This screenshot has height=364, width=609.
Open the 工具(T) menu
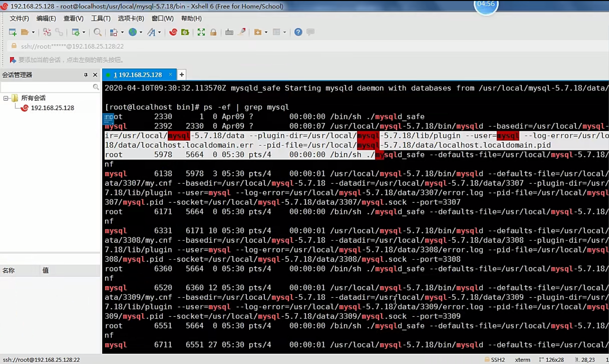[101, 18]
